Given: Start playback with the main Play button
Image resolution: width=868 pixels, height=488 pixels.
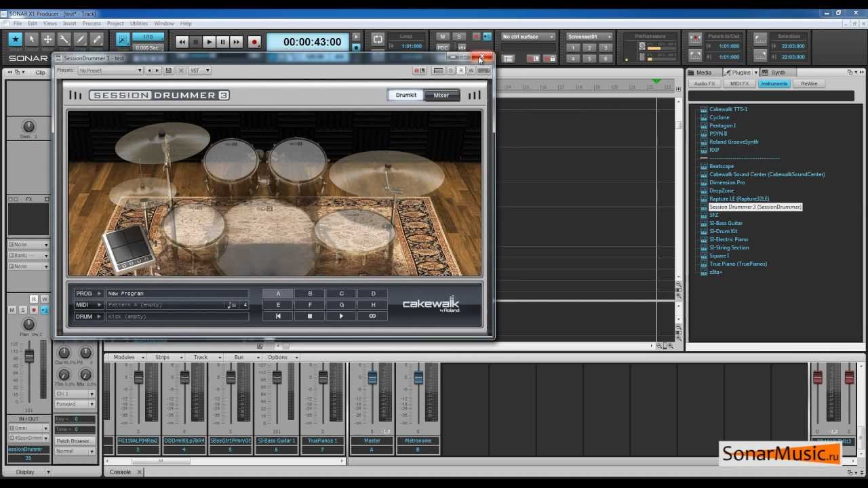Looking at the screenshot, I should click(209, 42).
